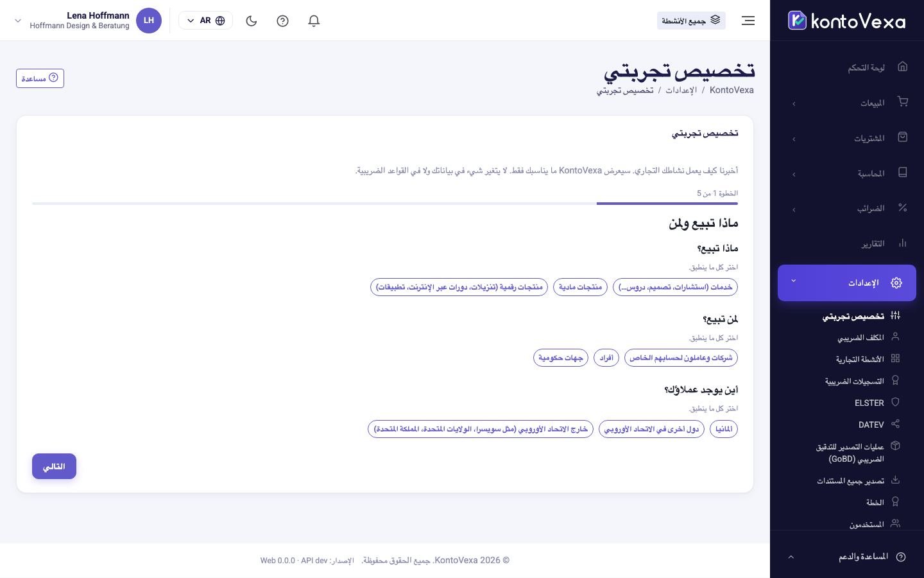Toggle the دول أخرى في الاتحاد الأوروبي chip
924x578 pixels.
point(651,428)
